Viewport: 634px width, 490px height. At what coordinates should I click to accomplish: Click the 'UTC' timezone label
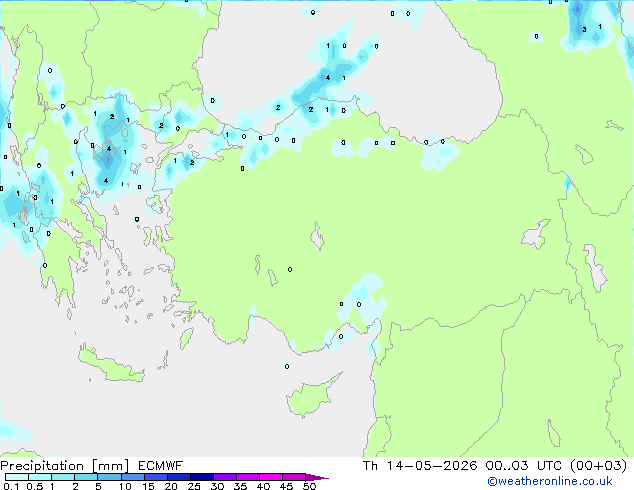click(x=549, y=466)
